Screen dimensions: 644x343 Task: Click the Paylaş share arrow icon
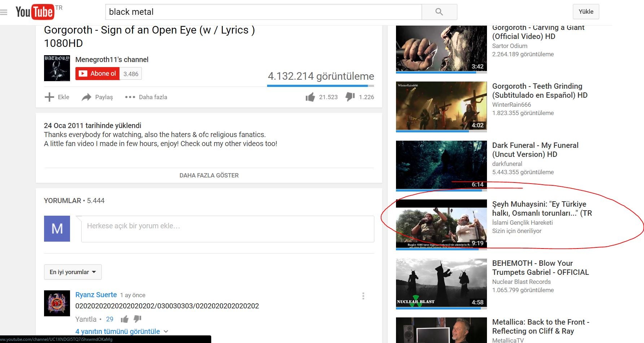86,97
